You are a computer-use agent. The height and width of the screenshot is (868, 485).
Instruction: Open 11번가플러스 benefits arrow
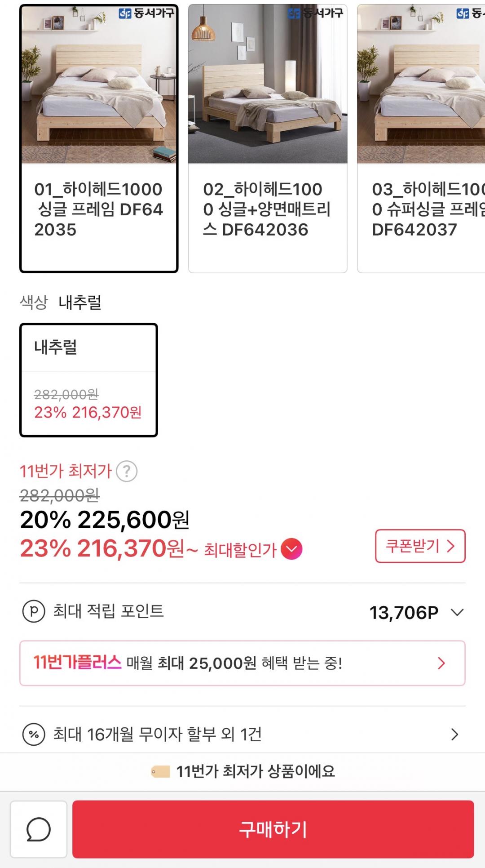click(x=441, y=663)
